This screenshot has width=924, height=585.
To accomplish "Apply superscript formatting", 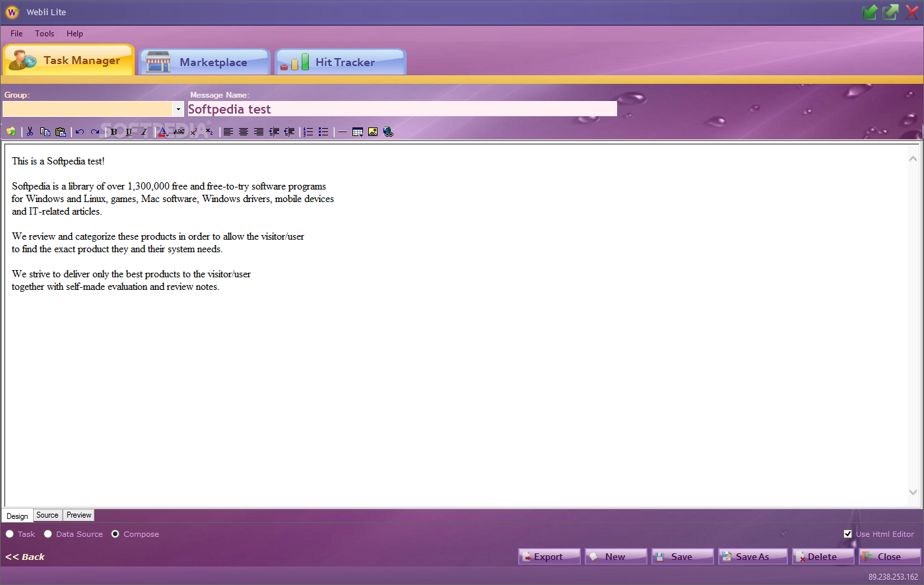I will pyautogui.click(x=194, y=132).
